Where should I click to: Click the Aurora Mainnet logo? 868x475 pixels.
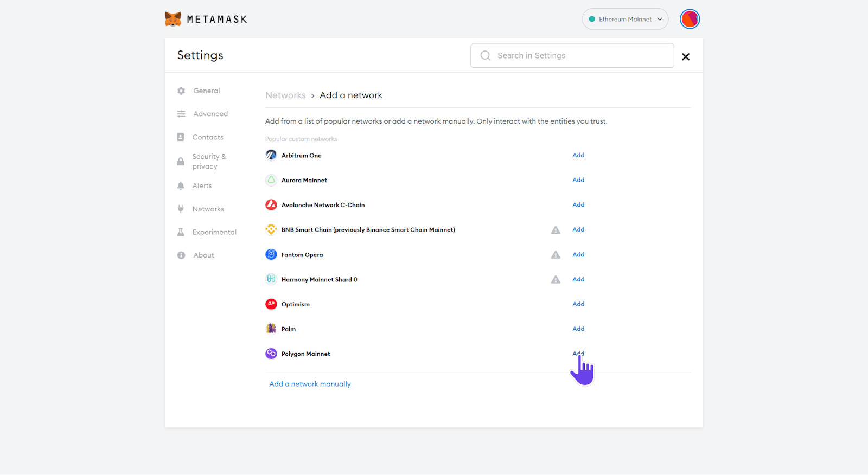tap(271, 180)
